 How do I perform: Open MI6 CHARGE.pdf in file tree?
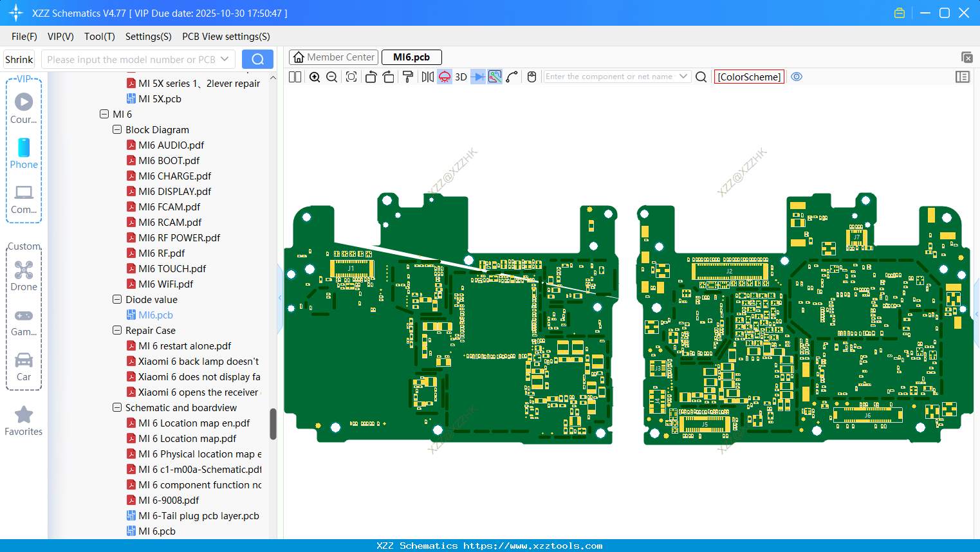(174, 176)
